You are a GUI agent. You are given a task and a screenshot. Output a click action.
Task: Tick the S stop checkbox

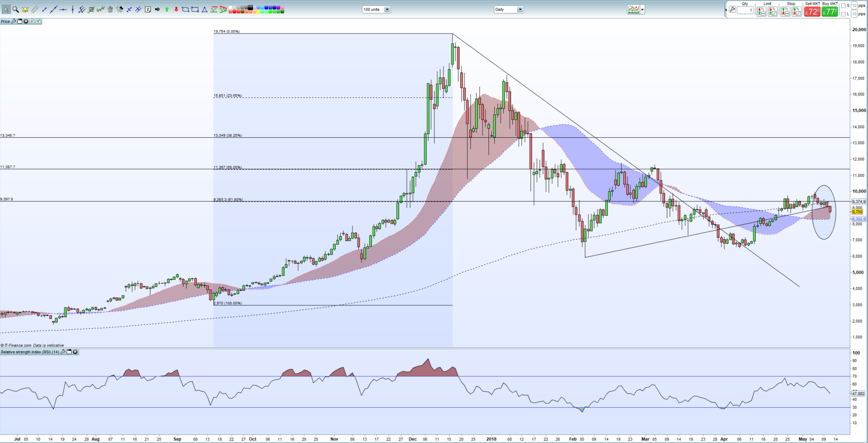[x=843, y=6]
